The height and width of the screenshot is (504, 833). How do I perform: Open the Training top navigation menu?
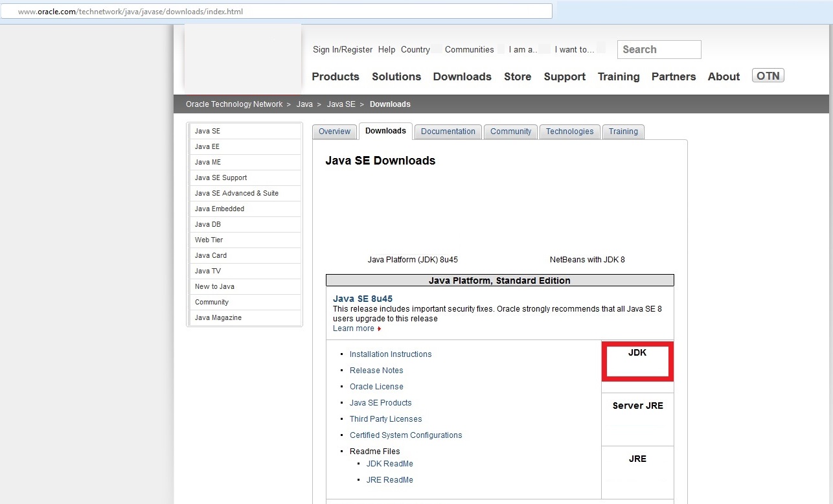[x=619, y=76]
